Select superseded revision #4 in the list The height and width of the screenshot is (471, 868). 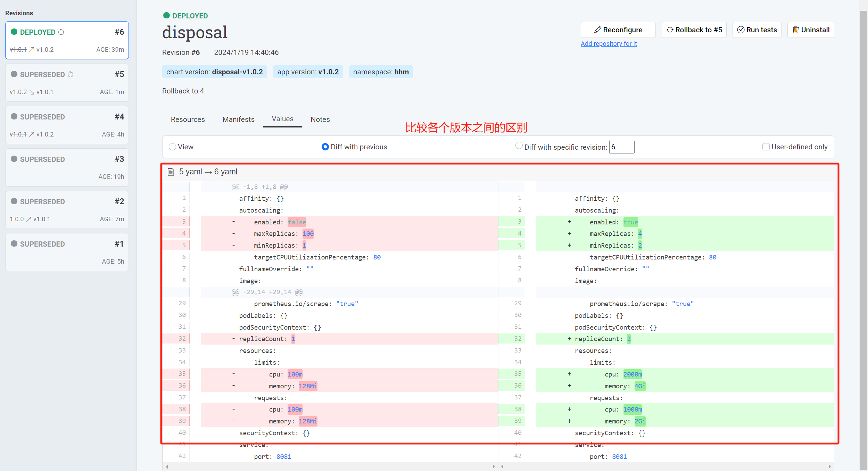click(67, 125)
